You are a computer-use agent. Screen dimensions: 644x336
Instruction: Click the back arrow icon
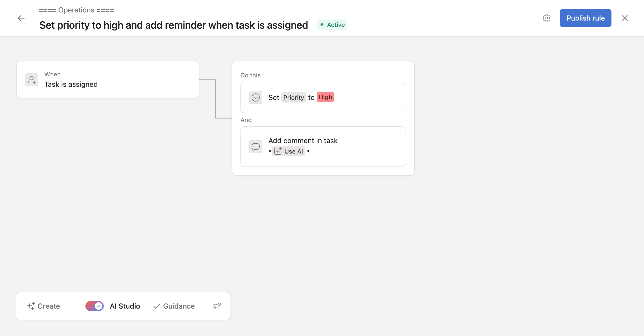click(x=21, y=18)
